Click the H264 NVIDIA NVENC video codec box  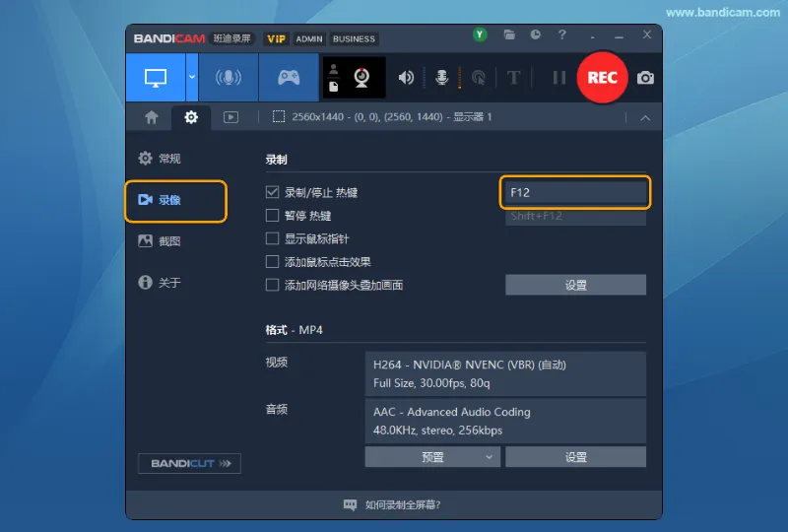click(x=505, y=373)
